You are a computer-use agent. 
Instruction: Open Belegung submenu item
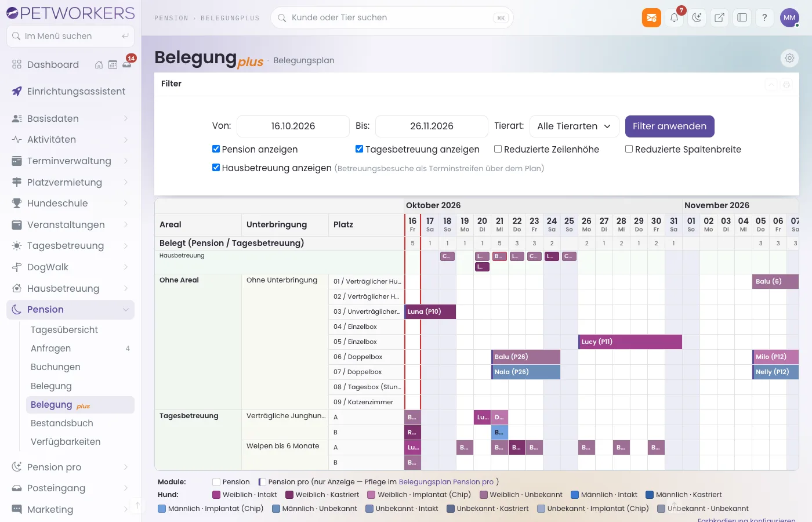tap(80, 386)
